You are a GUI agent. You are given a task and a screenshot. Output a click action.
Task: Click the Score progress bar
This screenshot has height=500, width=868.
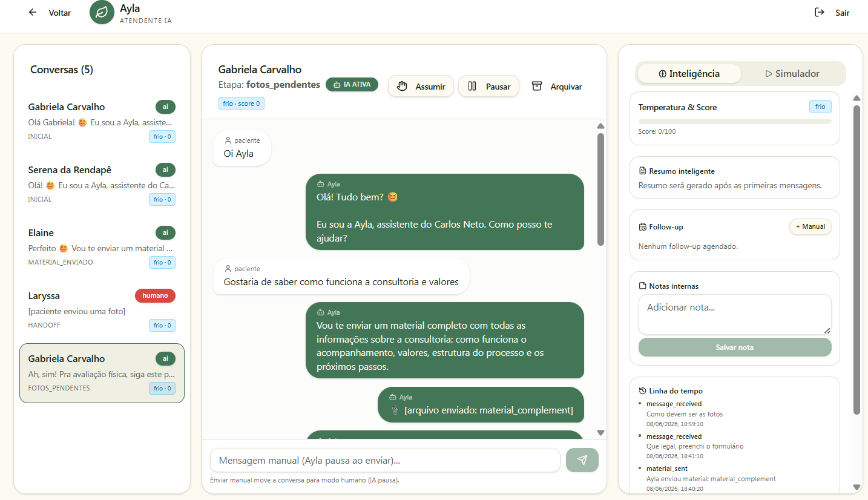(735, 122)
